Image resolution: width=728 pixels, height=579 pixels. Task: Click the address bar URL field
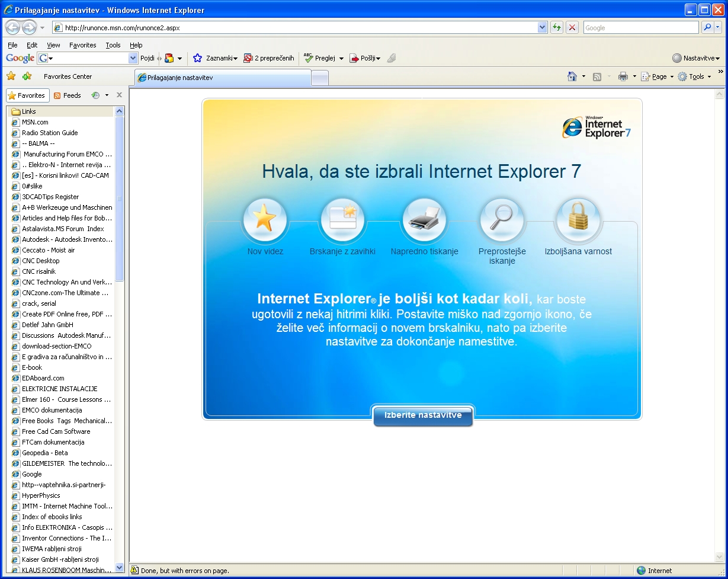pos(296,27)
